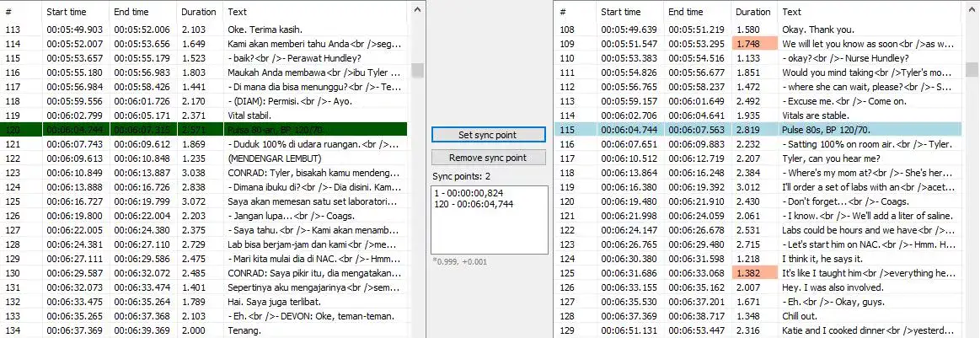Select left row 127 '- Saya tahu.'

tap(205, 230)
